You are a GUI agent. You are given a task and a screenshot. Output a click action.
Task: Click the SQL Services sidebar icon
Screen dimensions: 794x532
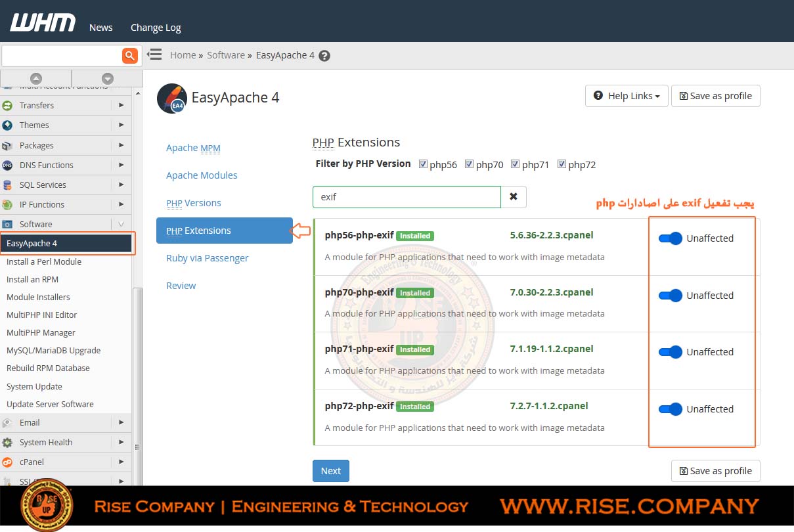point(8,185)
